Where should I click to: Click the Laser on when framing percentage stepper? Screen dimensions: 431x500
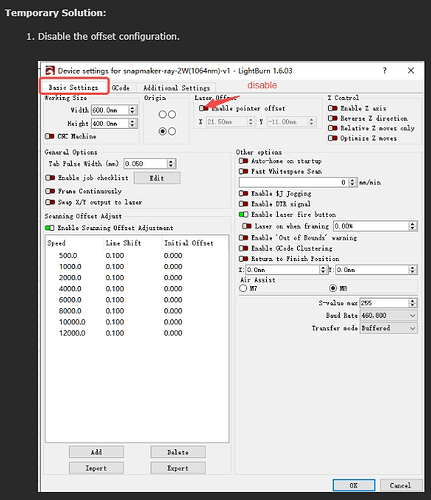(413, 226)
